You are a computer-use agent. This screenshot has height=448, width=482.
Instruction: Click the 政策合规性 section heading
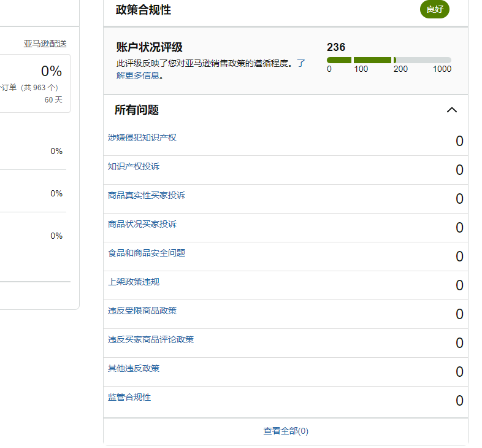tap(143, 10)
